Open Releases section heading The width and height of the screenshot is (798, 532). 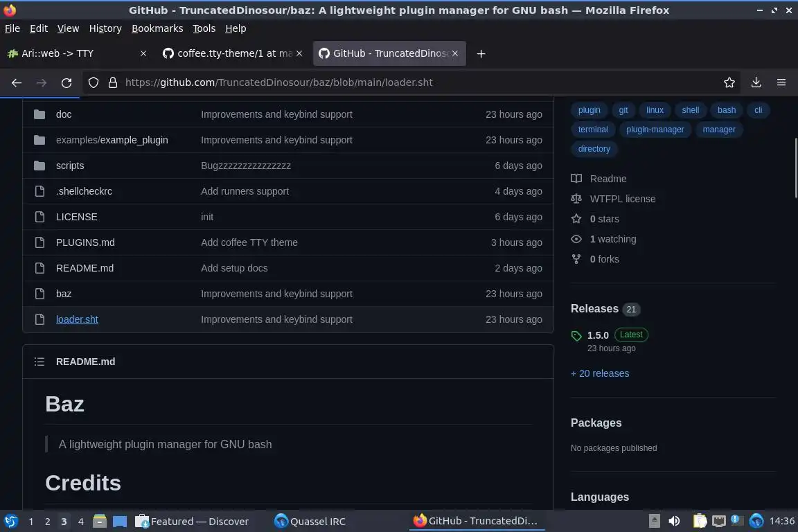coord(594,308)
